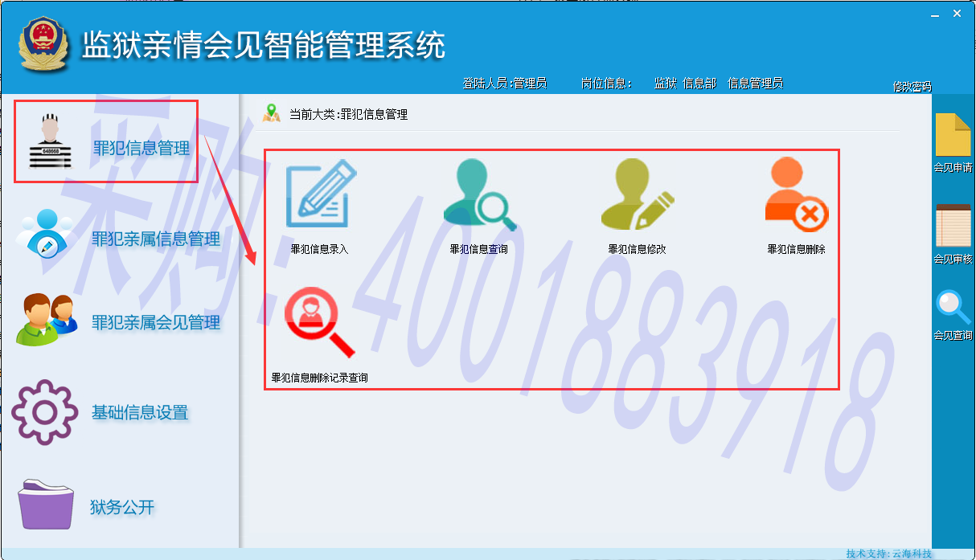Click the 会见审核 label text
Viewport: 976px width, 560px height.
coord(953,259)
